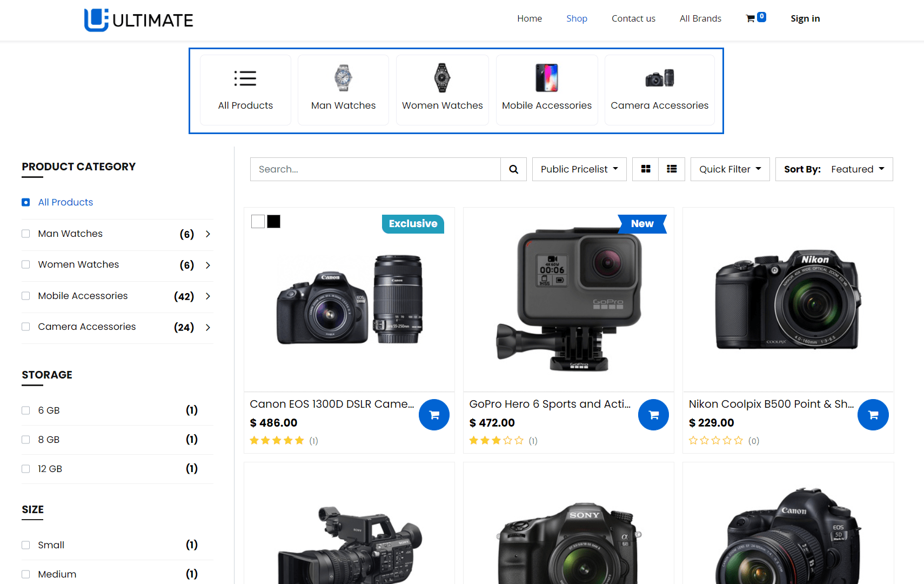Tick the All Products checkbox
This screenshot has width=924, height=584.
click(25, 202)
